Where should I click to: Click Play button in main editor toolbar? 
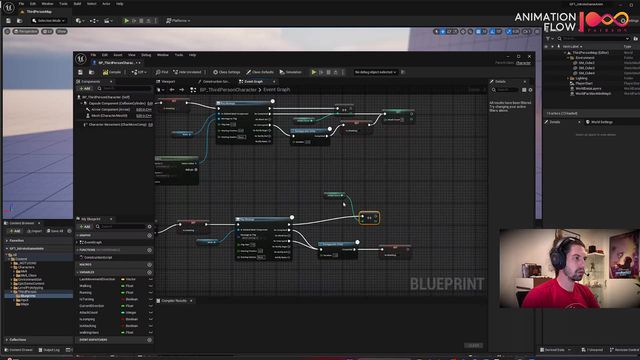pos(127,20)
